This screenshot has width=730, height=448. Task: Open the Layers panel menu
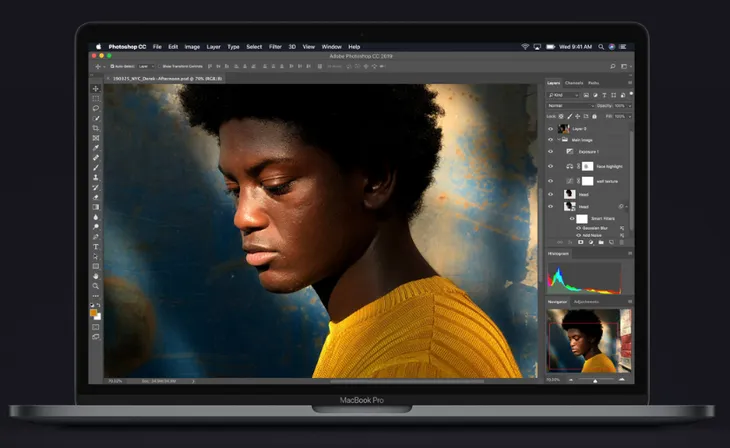(630, 83)
